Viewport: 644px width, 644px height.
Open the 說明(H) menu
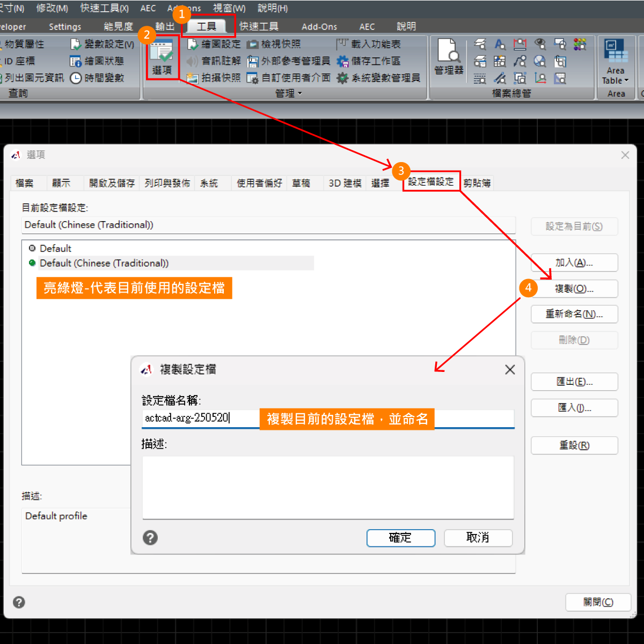[273, 8]
